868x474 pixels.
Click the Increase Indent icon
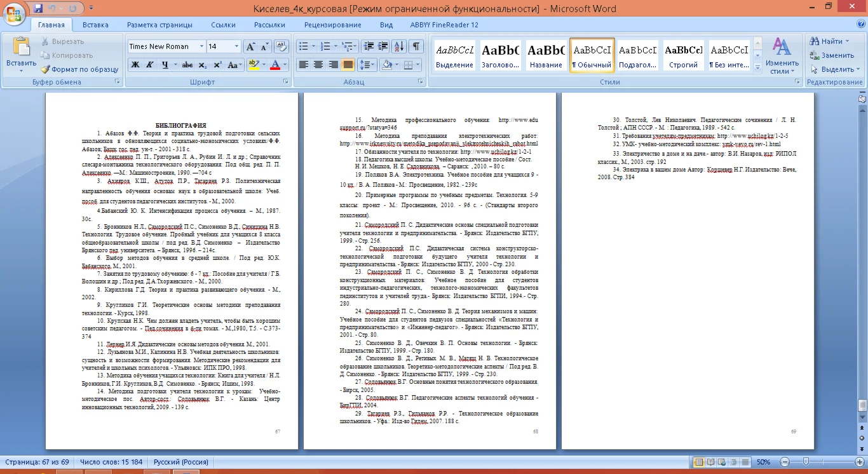[x=383, y=46]
